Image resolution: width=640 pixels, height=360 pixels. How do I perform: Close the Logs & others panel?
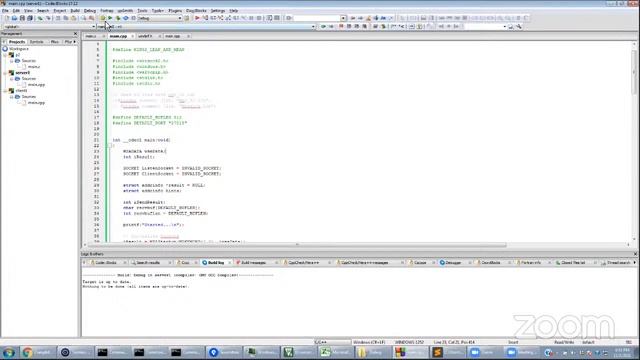(635, 254)
